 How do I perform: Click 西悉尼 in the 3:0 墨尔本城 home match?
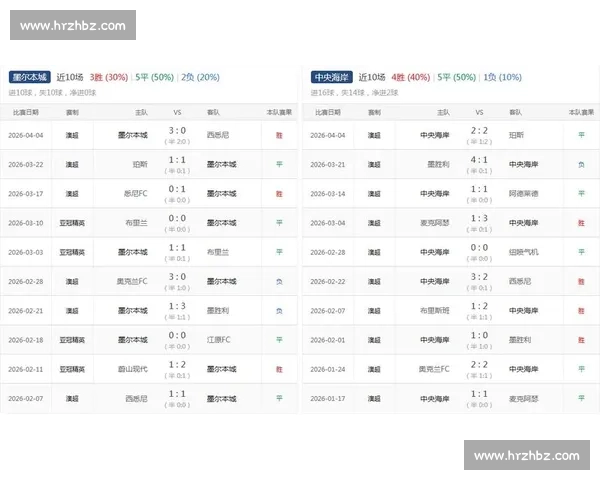(218, 135)
